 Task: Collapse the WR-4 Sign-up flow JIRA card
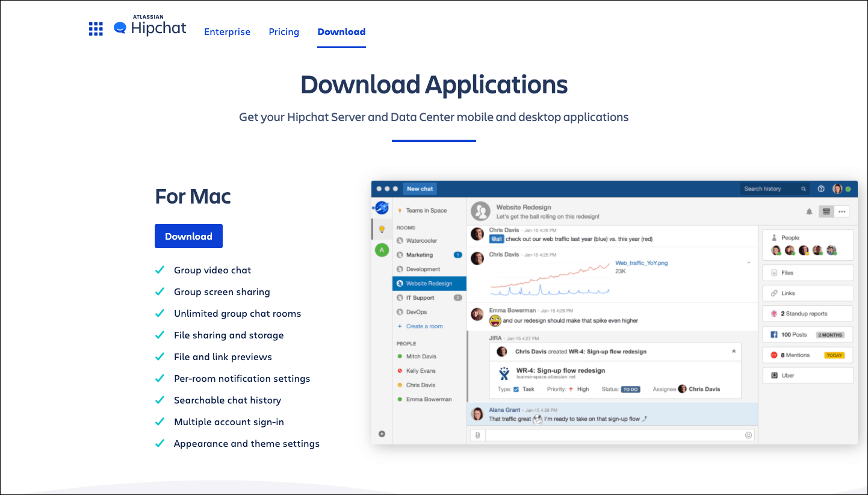point(733,350)
